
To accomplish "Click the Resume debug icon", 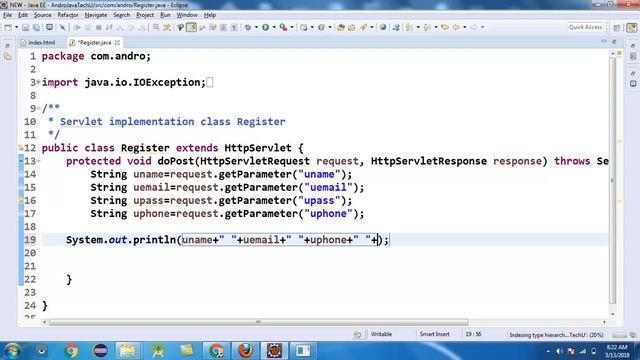I will (x=77, y=27).
